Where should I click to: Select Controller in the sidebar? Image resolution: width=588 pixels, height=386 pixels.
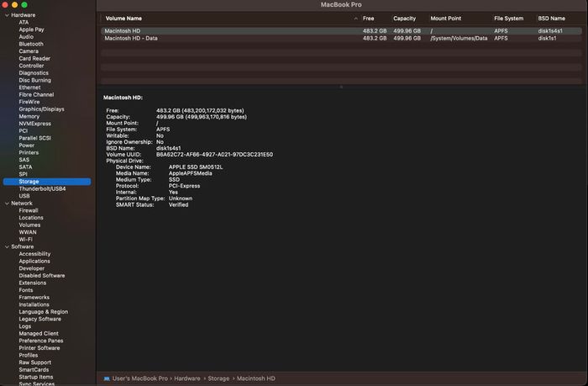(x=31, y=66)
